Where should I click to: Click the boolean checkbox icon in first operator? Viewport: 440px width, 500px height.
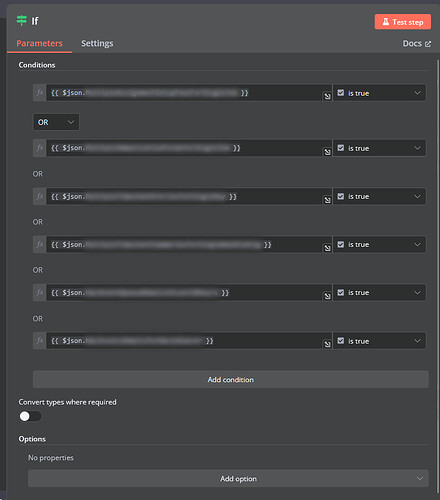tap(341, 93)
